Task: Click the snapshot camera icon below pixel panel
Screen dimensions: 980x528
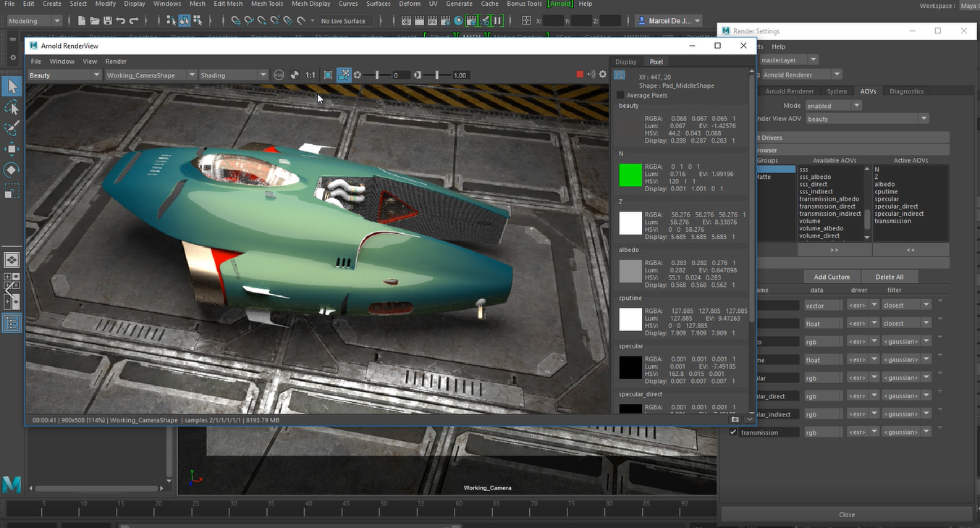Action: (735, 419)
